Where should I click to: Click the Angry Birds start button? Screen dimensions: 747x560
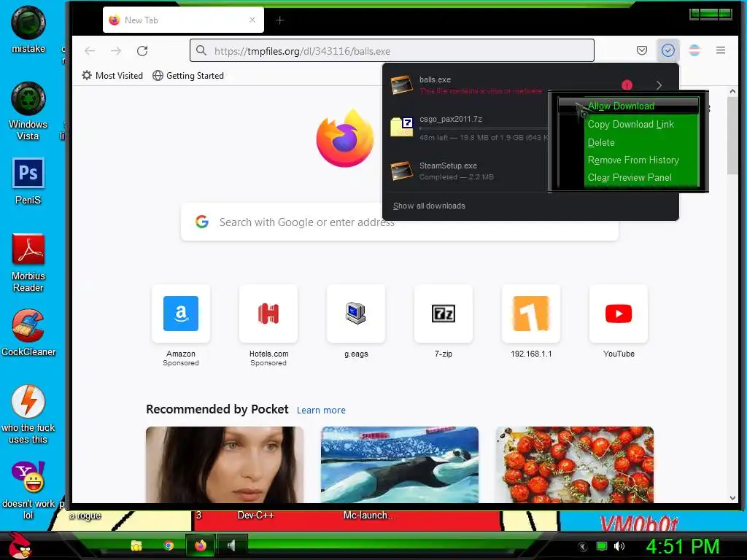click(x=19, y=545)
